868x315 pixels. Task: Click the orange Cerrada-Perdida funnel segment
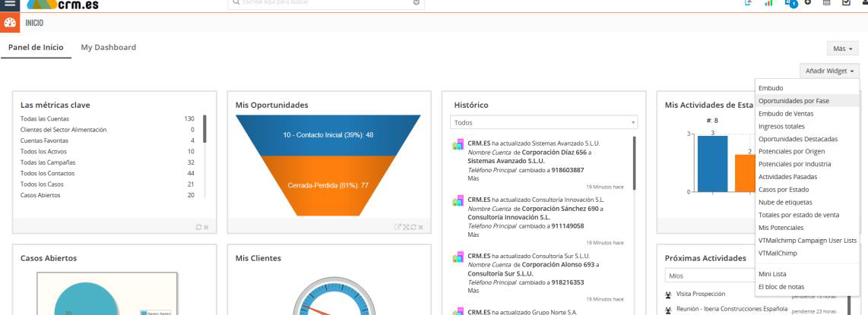[x=328, y=186]
